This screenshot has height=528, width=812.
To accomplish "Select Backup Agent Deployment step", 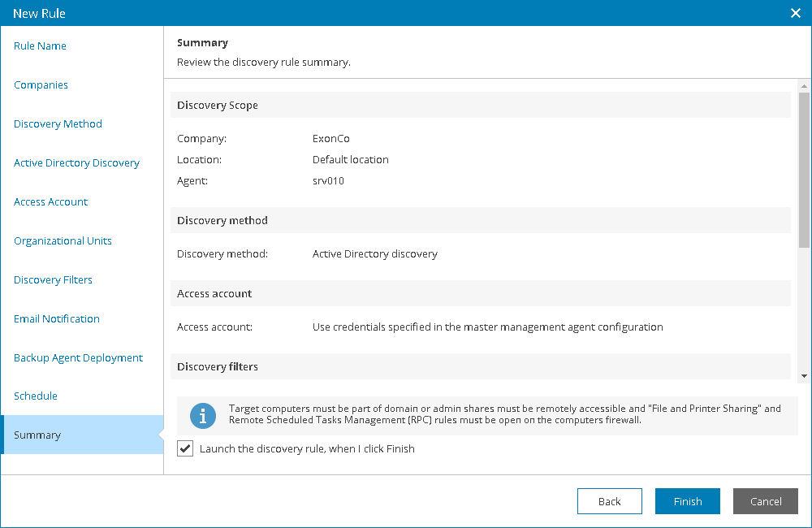I will pos(79,358).
